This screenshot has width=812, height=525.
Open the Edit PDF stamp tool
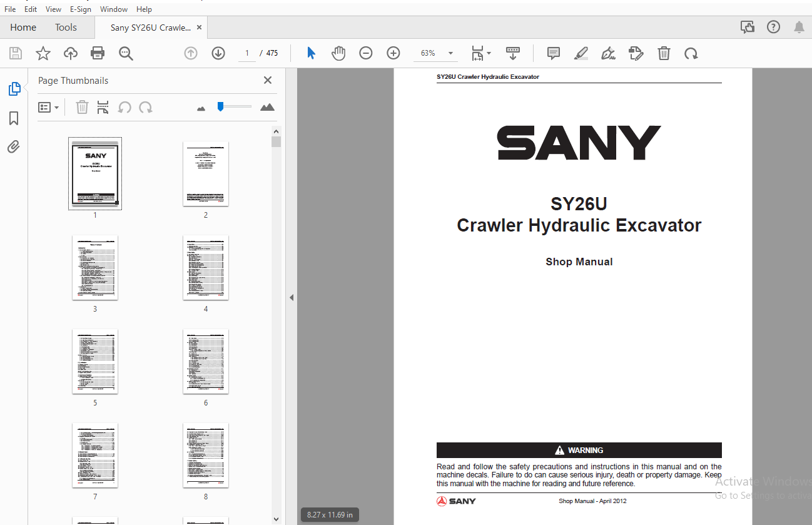click(x=636, y=53)
